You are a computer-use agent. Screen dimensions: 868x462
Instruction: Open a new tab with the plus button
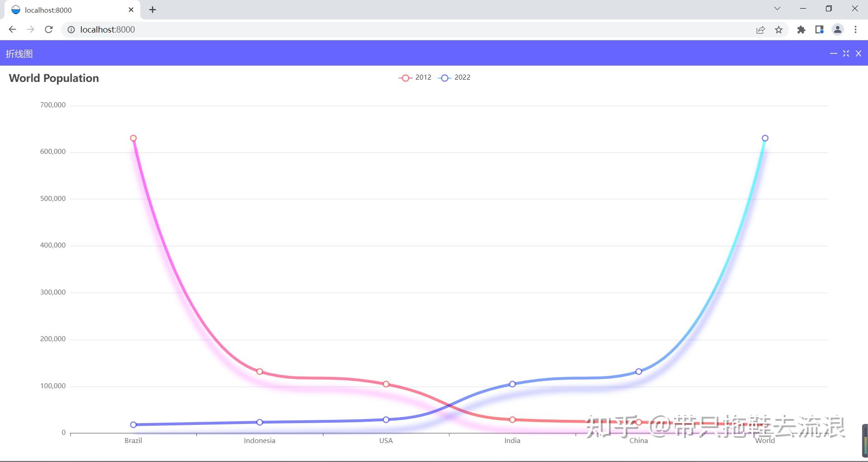click(152, 10)
